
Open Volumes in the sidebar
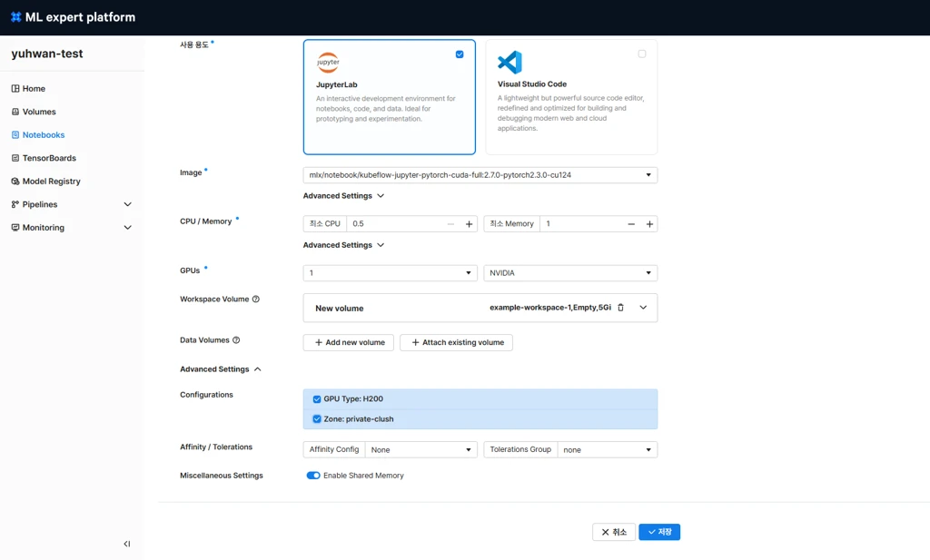pyautogui.click(x=39, y=112)
